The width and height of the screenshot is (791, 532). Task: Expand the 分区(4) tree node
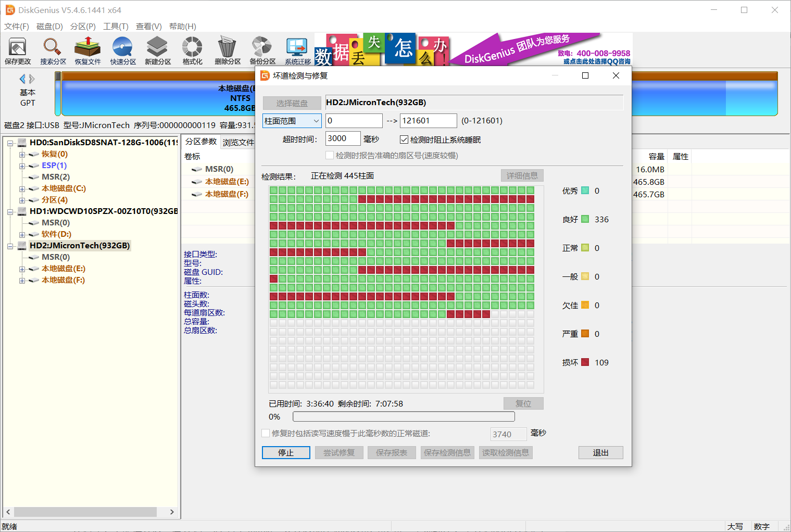(22, 200)
